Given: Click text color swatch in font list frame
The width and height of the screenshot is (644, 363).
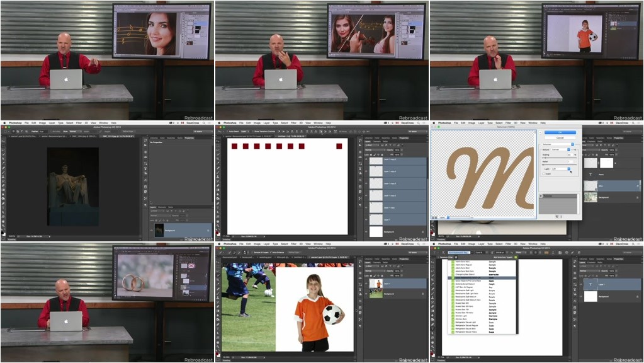Looking at the screenshot, I should (546, 253).
